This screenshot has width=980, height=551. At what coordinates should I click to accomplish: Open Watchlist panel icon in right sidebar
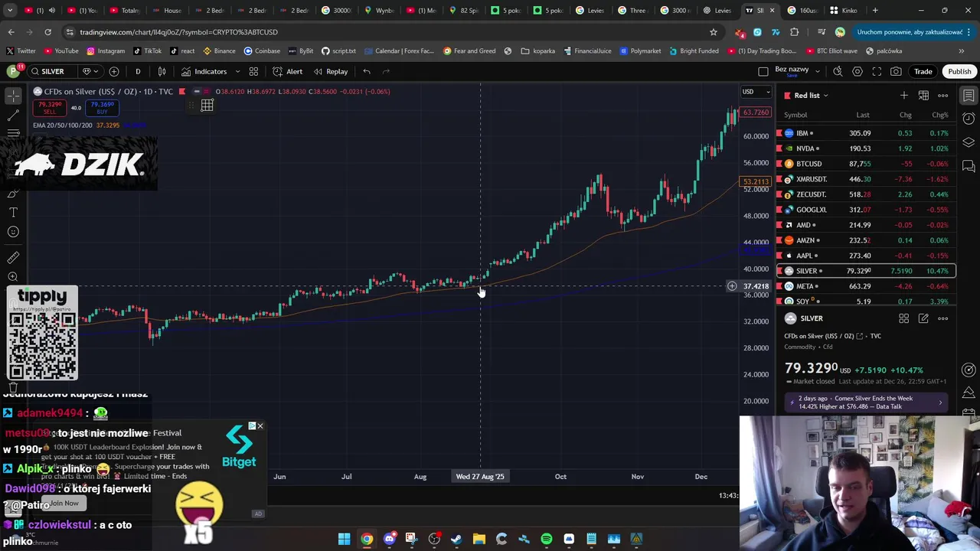pos(969,96)
